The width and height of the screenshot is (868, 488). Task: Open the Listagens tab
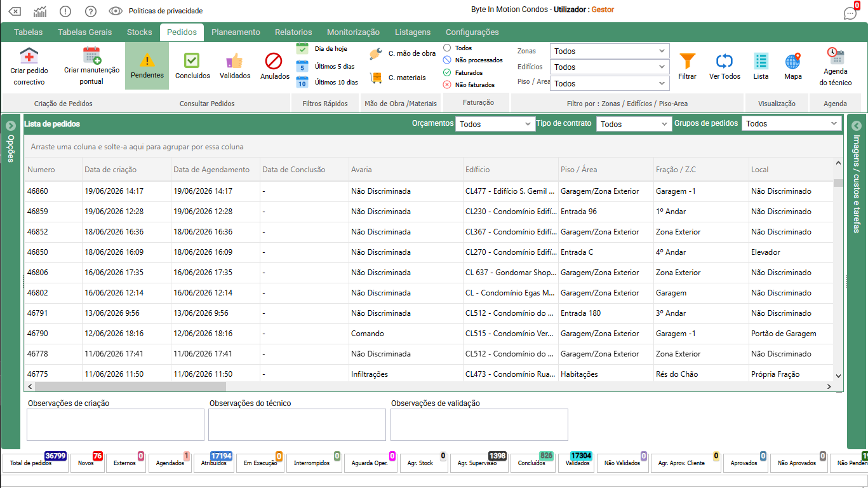click(x=413, y=32)
